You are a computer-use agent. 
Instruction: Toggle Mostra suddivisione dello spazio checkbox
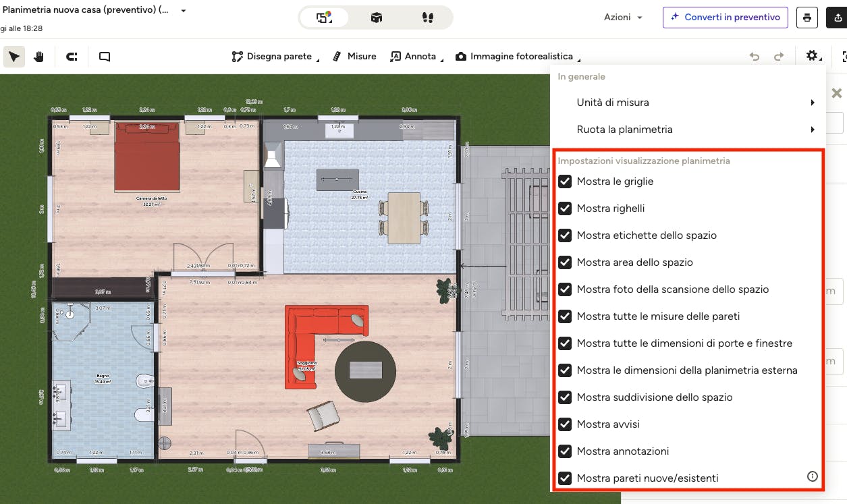click(565, 397)
